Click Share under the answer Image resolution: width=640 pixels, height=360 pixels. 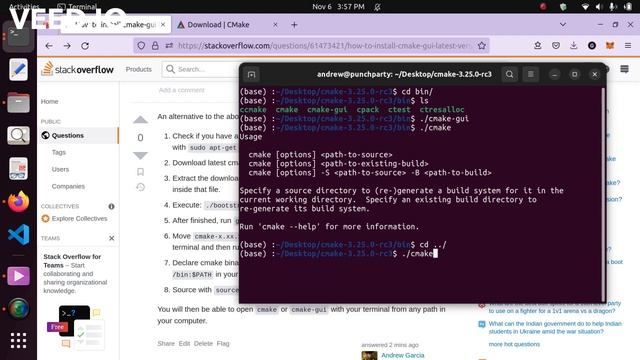tap(166, 343)
